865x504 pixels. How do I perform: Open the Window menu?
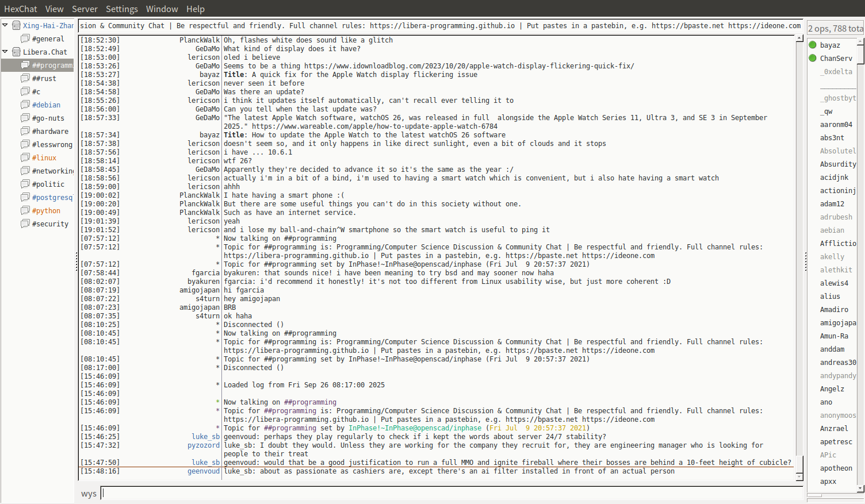162,9
